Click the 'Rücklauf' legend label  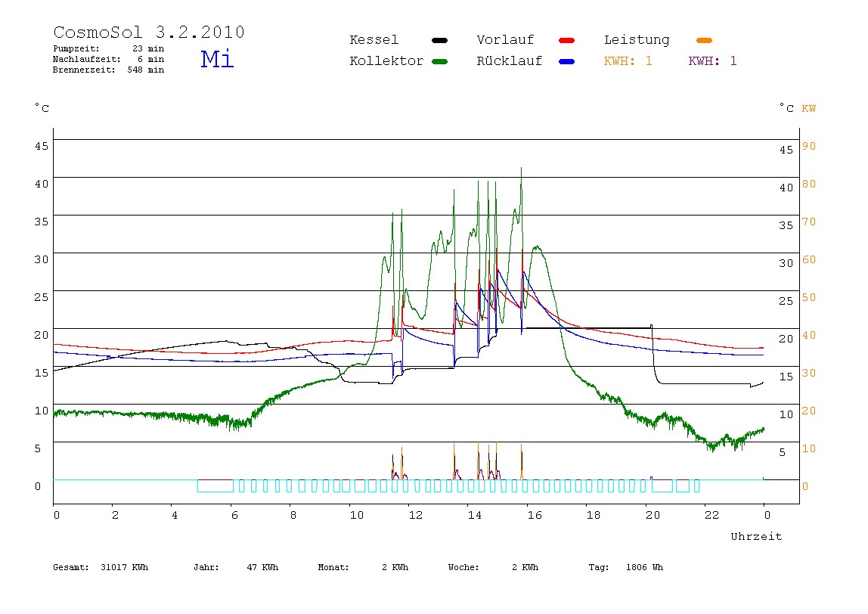click(x=510, y=61)
